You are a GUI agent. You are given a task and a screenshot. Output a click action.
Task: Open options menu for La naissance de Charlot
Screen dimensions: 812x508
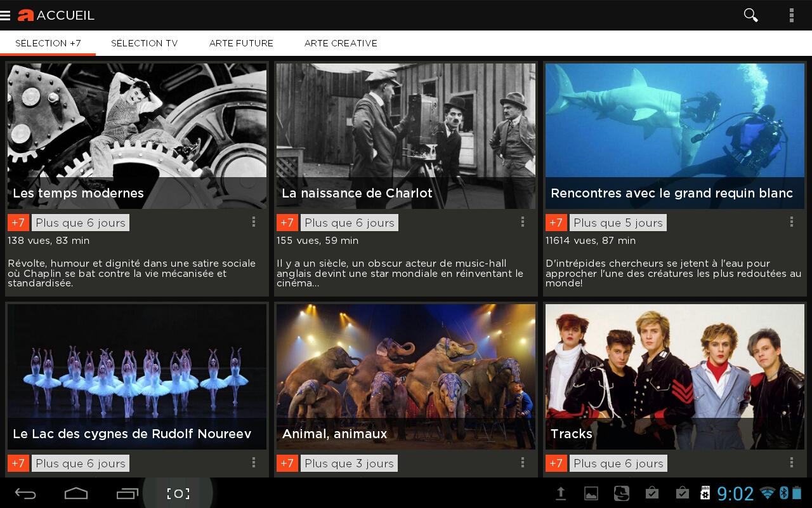point(522,222)
